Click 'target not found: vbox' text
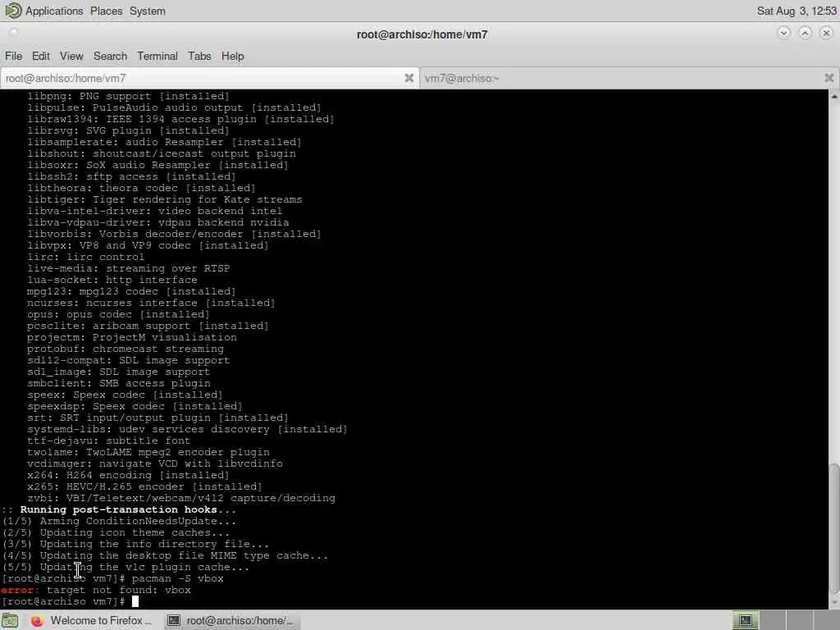Image resolution: width=840 pixels, height=630 pixels. (118, 590)
